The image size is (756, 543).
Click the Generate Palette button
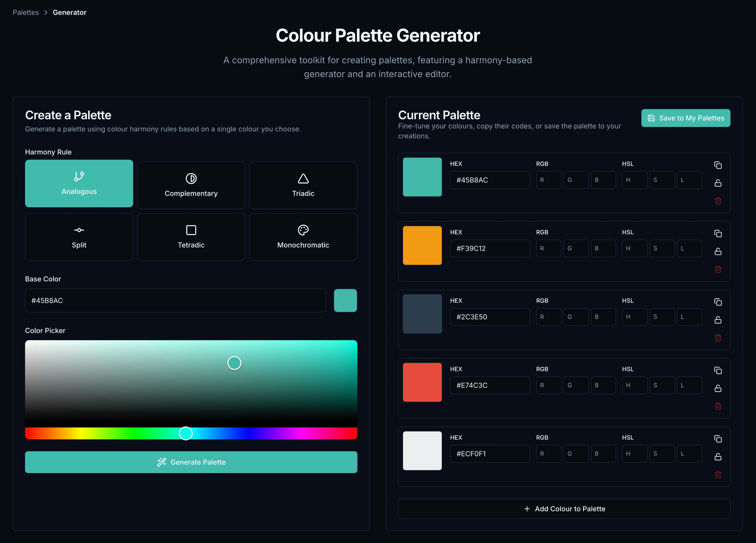pos(191,462)
